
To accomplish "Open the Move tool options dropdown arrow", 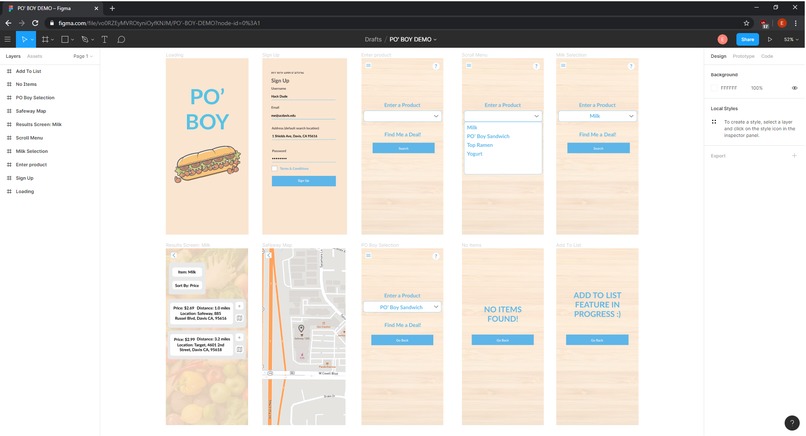I will (32, 40).
